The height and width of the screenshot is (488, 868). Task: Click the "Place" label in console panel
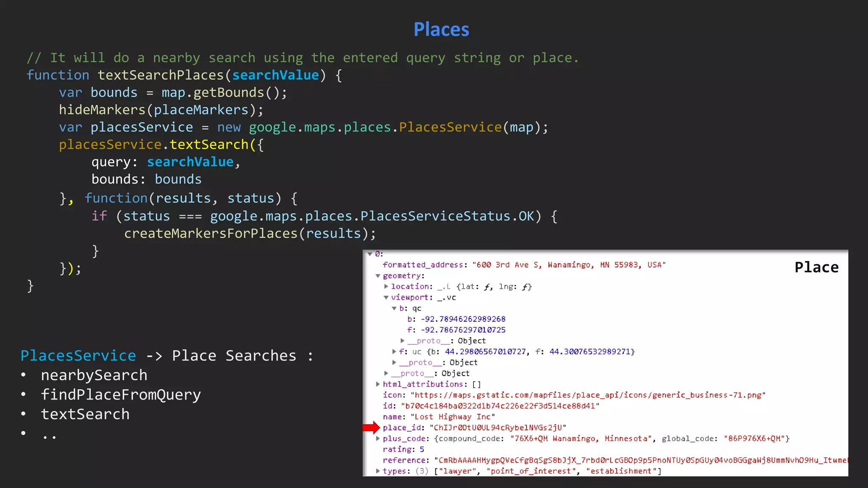coord(816,267)
